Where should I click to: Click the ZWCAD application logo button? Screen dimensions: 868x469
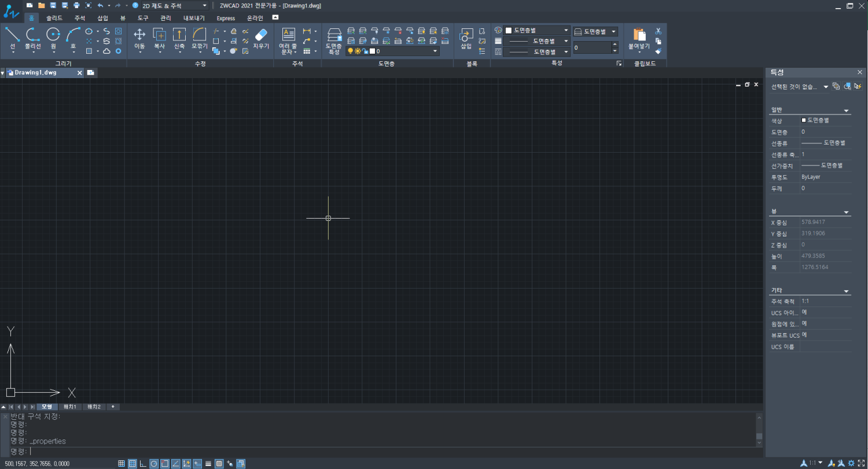[12, 10]
